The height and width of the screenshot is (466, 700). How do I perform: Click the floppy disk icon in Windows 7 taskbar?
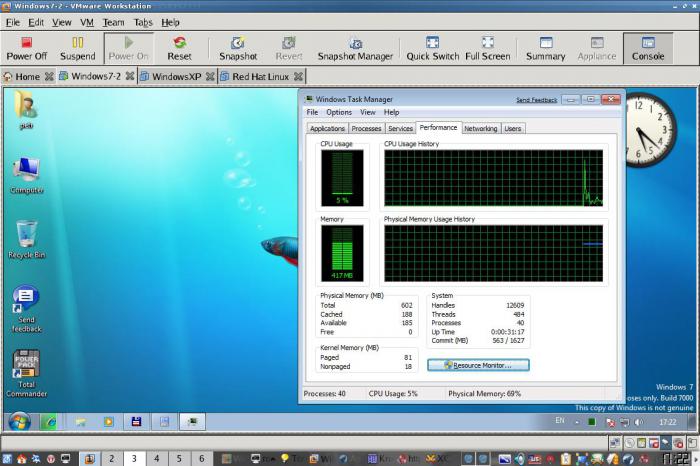click(136, 422)
